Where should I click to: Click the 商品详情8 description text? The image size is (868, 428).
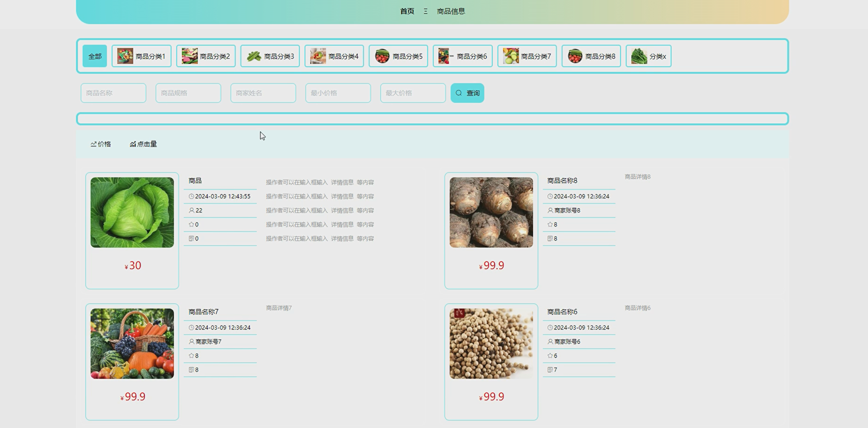637,177
